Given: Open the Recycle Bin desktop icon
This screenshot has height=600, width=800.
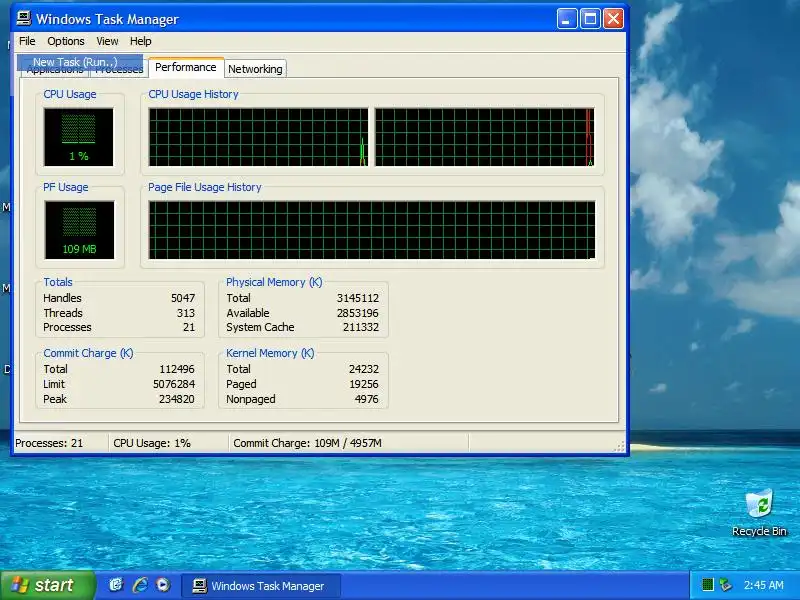Looking at the screenshot, I should (759, 513).
